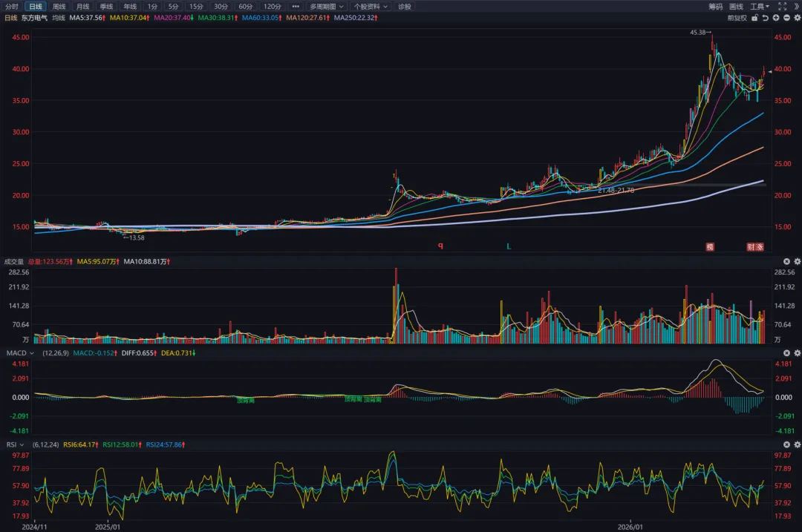Open the 多周期图 dropdown
This screenshot has height=532, width=802.
(326, 7)
